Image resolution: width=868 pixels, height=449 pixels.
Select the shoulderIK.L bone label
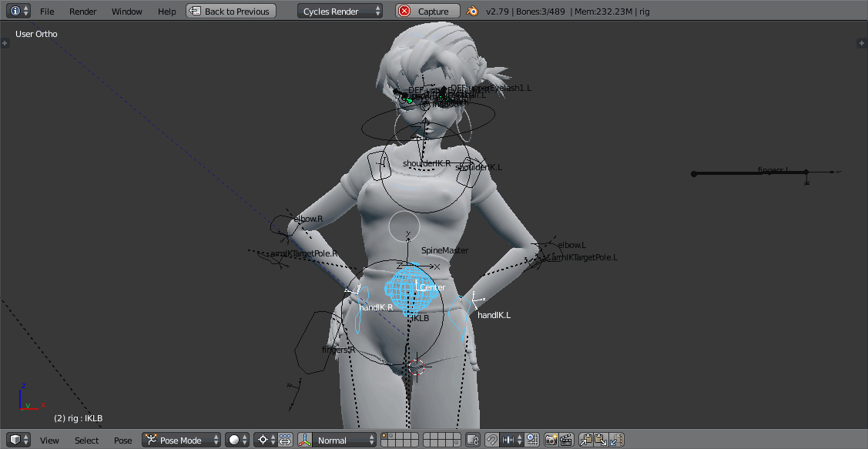pos(479,167)
